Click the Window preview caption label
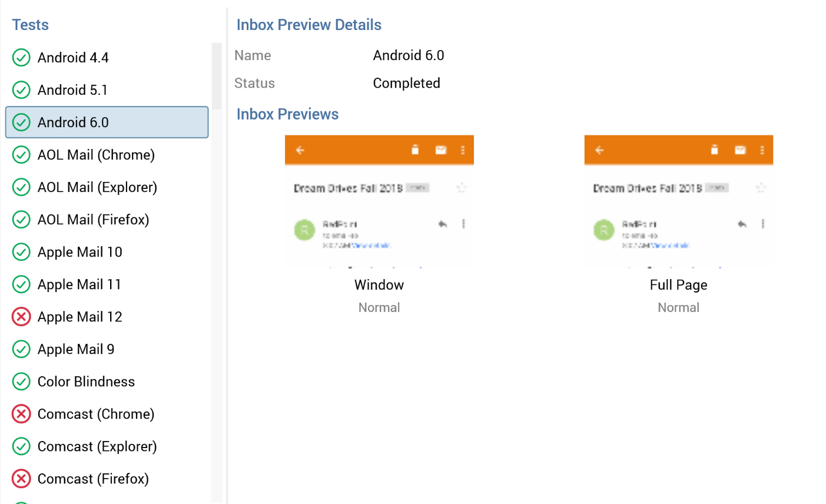The width and height of the screenshot is (826, 504). 379,285
